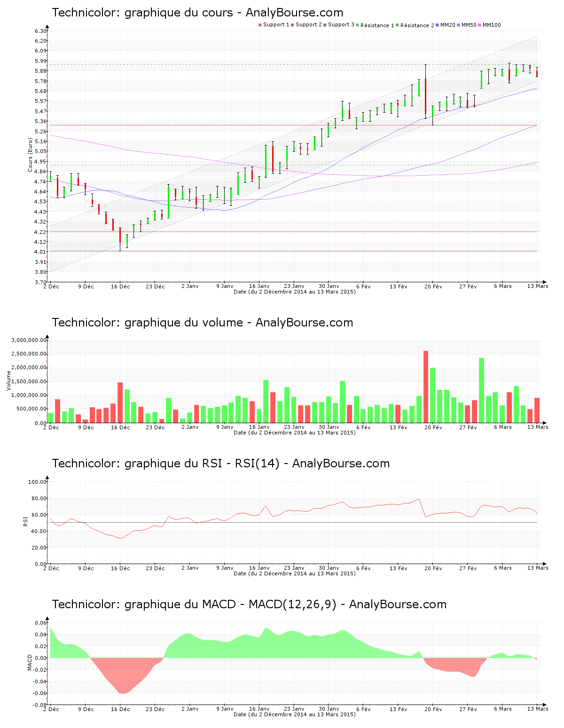
Task: Click the 'graphique du volume' chart title
Action: point(203,323)
